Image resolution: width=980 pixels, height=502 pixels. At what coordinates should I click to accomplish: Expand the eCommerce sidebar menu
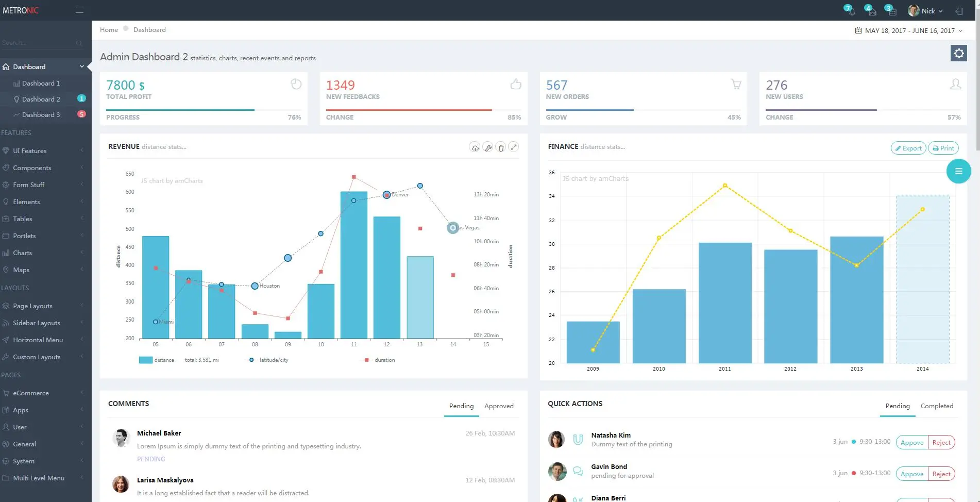pos(46,393)
